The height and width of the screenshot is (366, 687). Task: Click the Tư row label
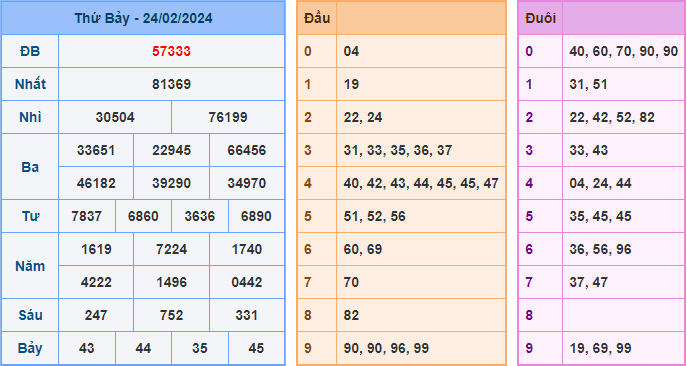(x=30, y=216)
